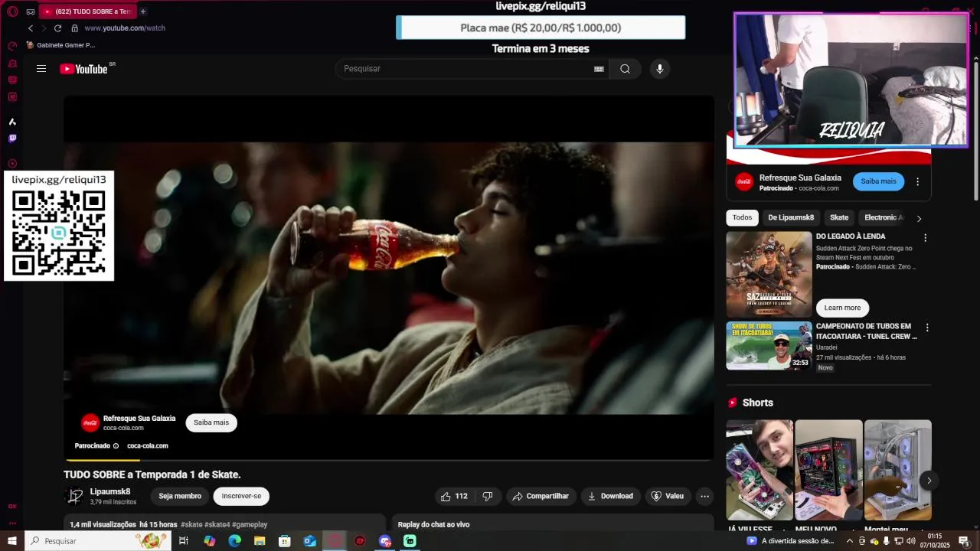This screenshot has height=551, width=980.
Task: Open Opera GX main menu logo
Action: click(12, 11)
